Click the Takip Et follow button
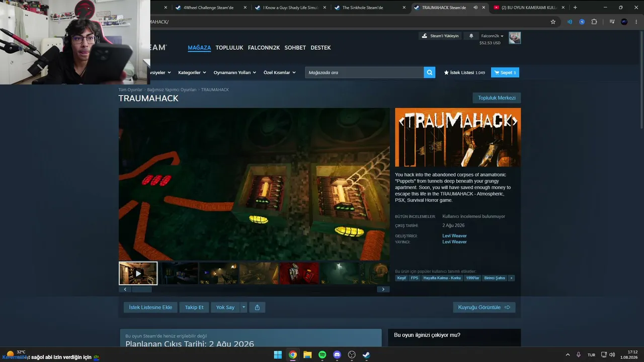Viewport: 644px width, 362px height. 194,307
